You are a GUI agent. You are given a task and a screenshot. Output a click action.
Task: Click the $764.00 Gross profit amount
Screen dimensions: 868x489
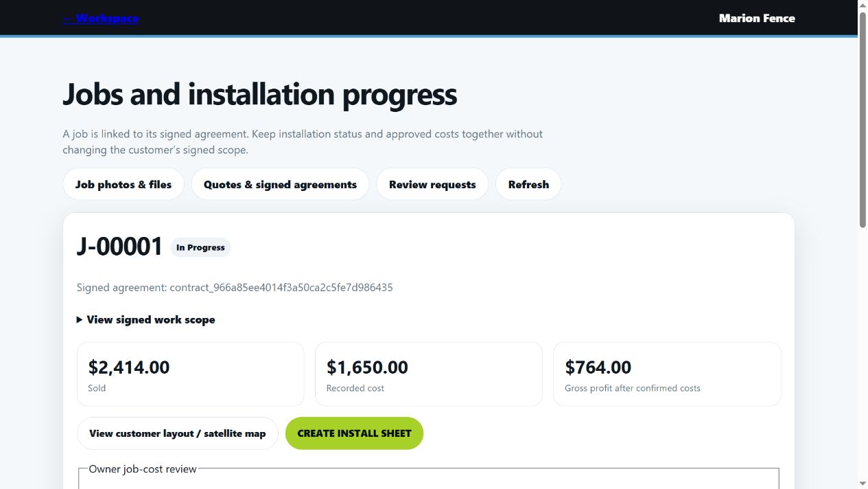598,367
